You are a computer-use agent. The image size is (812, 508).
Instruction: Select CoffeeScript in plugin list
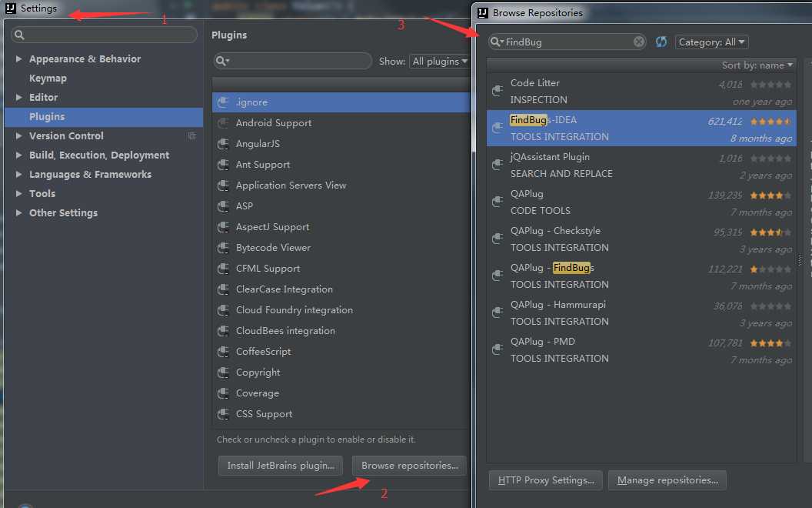point(263,352)
